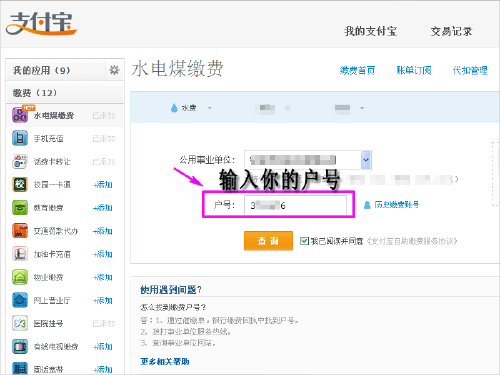Image resolution: width=500 pixels, height=375 pixels.
Task: Click the 已添加 status next to 医院挂号
Action: click(x=104, y=324)
